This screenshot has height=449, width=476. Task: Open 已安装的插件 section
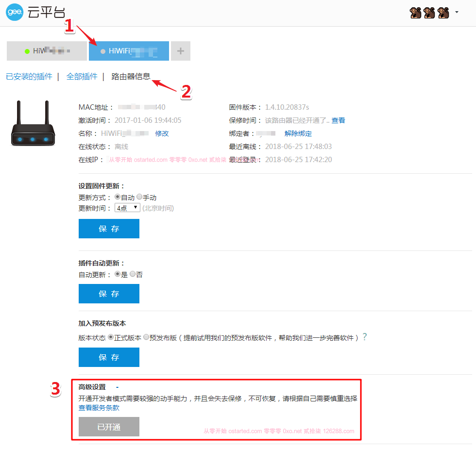(x=29, y=77)
